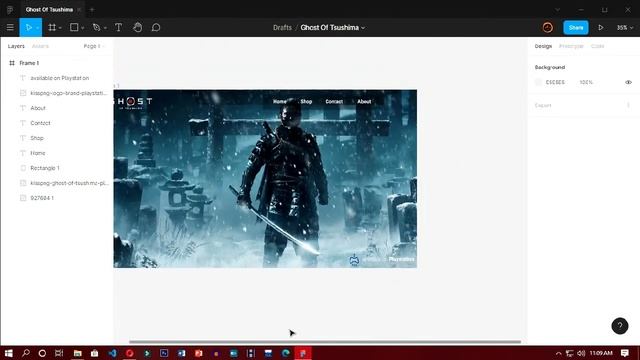Click the Frame 1 grid icon
Viewport: 640px width, 360px height.
coord(12,63)
